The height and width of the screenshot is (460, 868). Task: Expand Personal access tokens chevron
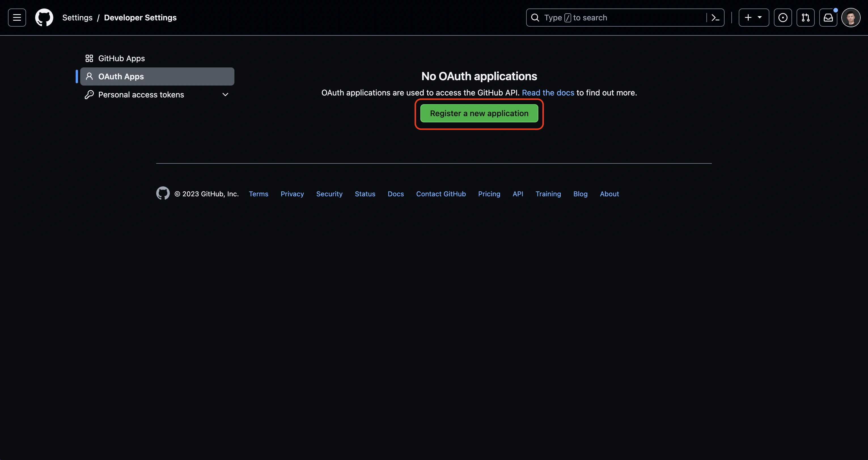[x=225, y=95]
